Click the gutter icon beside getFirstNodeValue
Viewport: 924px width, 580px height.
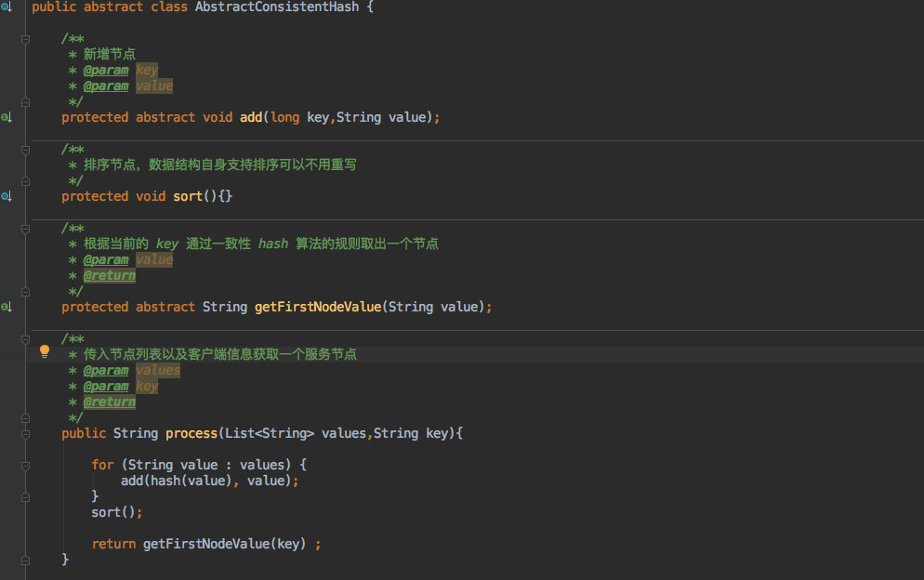pyautogui.click(x=6, y=307)
